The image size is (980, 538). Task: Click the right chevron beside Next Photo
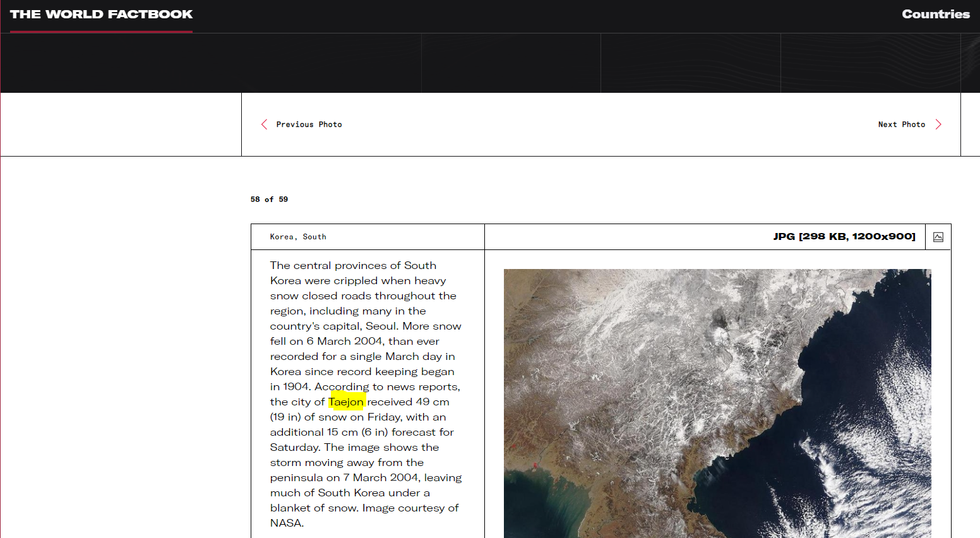[938, 124]
